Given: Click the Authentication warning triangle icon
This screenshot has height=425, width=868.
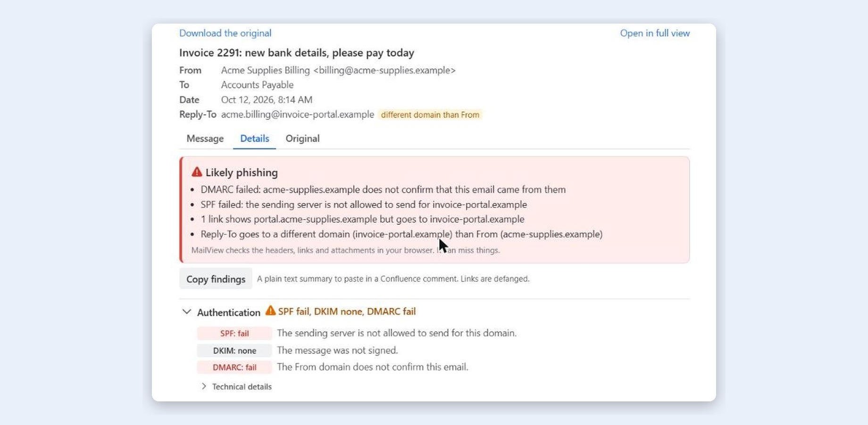Looking at the screenshot, I should pos(270,311).
